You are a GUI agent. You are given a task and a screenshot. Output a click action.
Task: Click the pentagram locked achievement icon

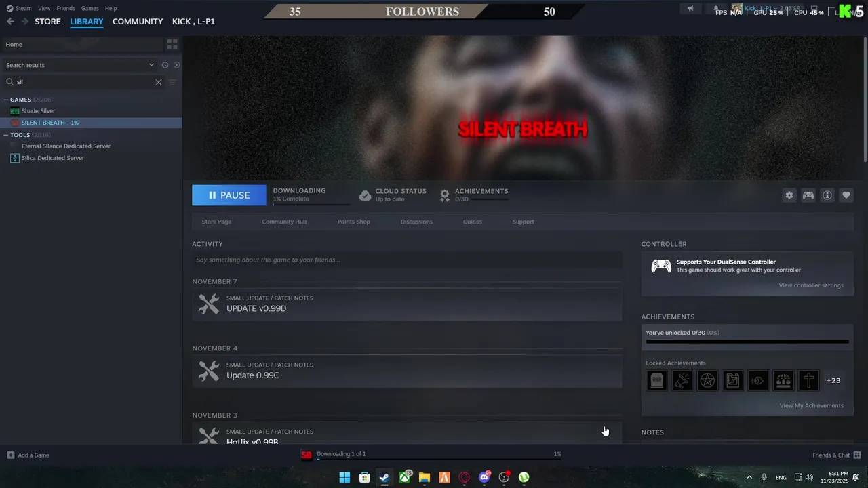pyautogui.click(x=707, y=380)
